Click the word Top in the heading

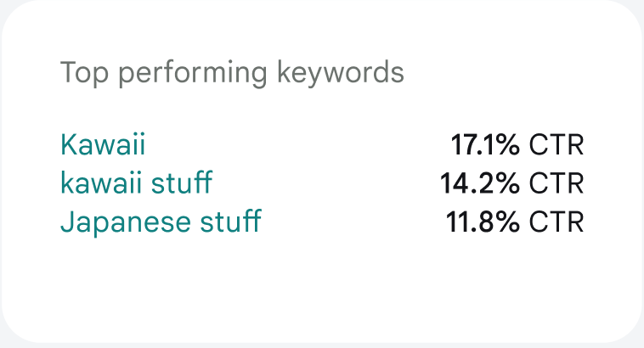tap(84, 73)
